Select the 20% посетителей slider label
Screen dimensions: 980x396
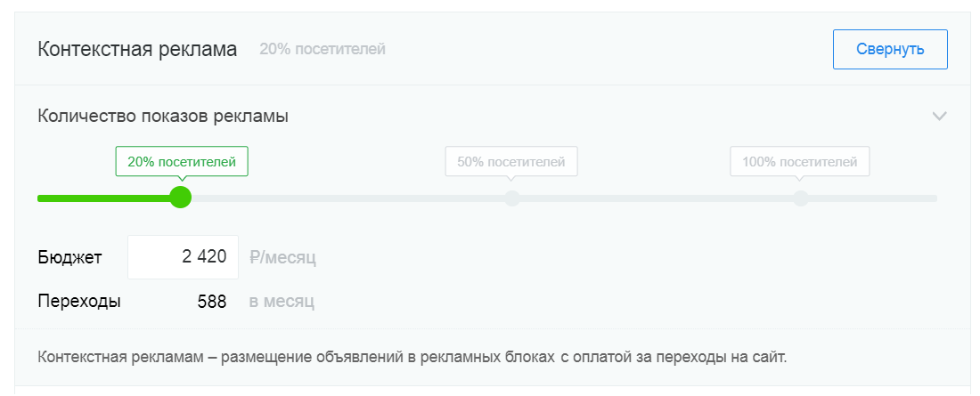point(182,162)
